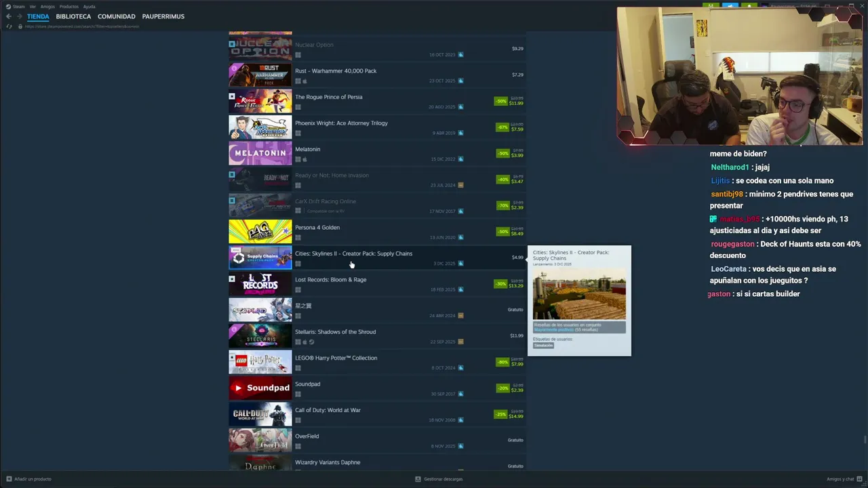
Task: Click the -50% discount on Rogue Prince of Persia
Action: tap(501, 101)
